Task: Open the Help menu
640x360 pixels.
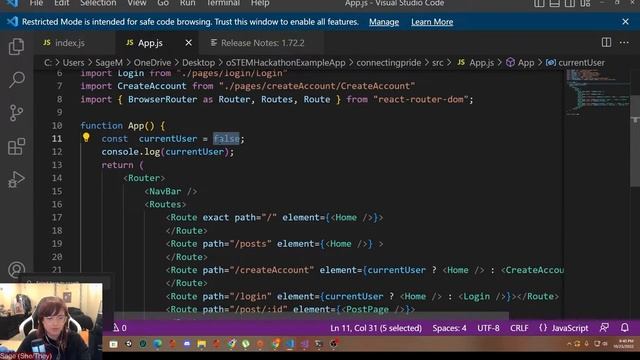Action: click(260, 3)
